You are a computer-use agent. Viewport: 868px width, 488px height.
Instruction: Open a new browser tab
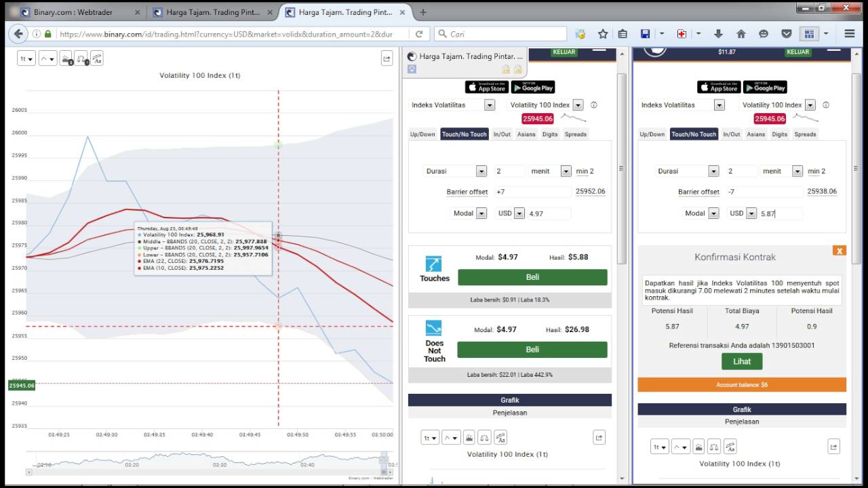coord(423,12)
